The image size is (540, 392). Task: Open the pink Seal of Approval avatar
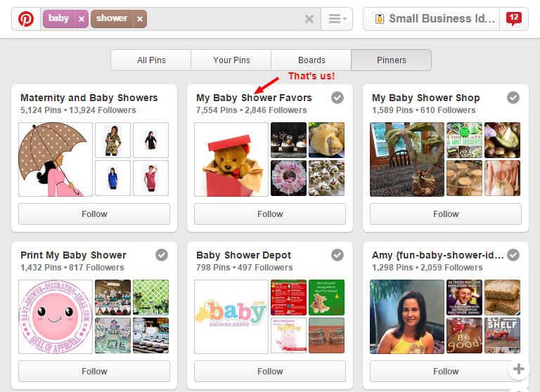56,317
